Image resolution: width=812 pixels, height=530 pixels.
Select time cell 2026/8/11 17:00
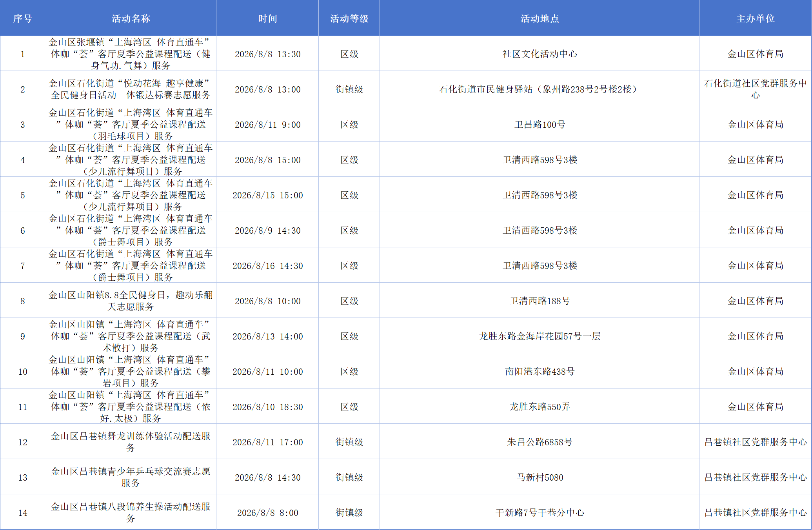[x=267, y=442]
